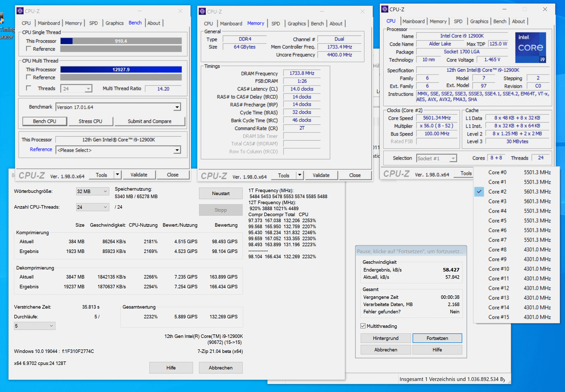The width and height of the screenshot is (565, 392).
Task: Open the Socket #1 selection dropdown
Action: [436, 158]
